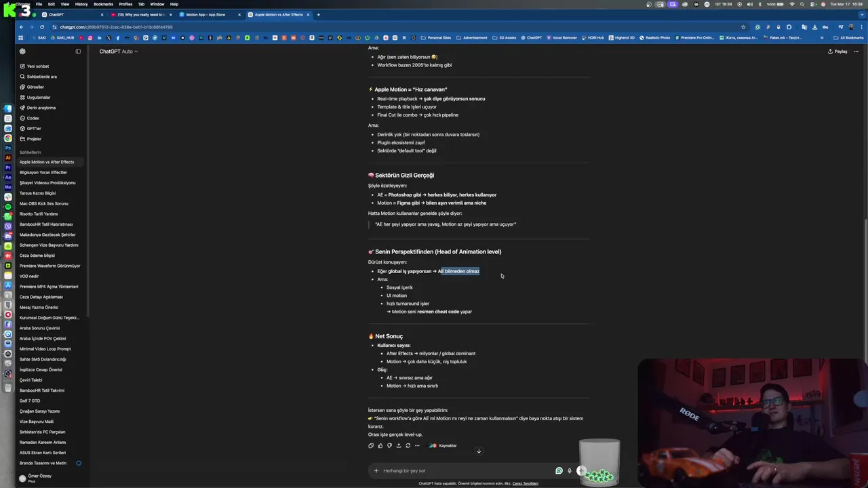This screenshot has height=488, width=868.
Task: Click the Wi-Fi icon in the menu bar
Action: click(x=792, y=4)
